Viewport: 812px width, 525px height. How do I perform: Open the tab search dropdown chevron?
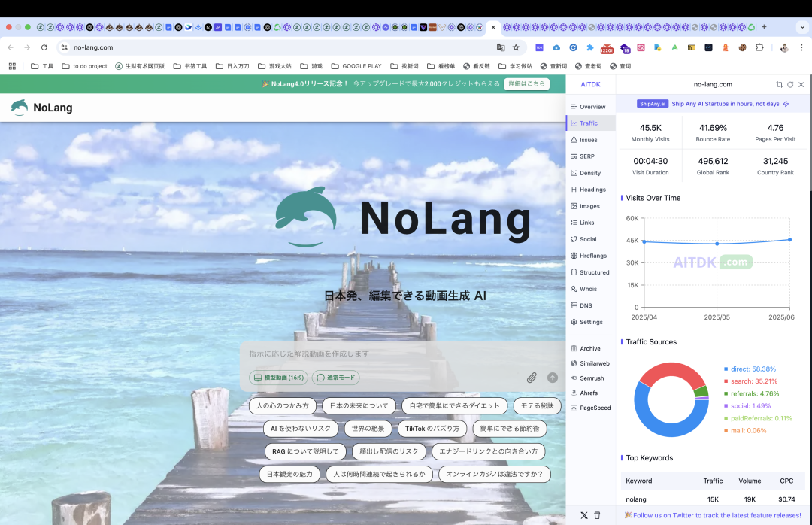click(803, 27)
